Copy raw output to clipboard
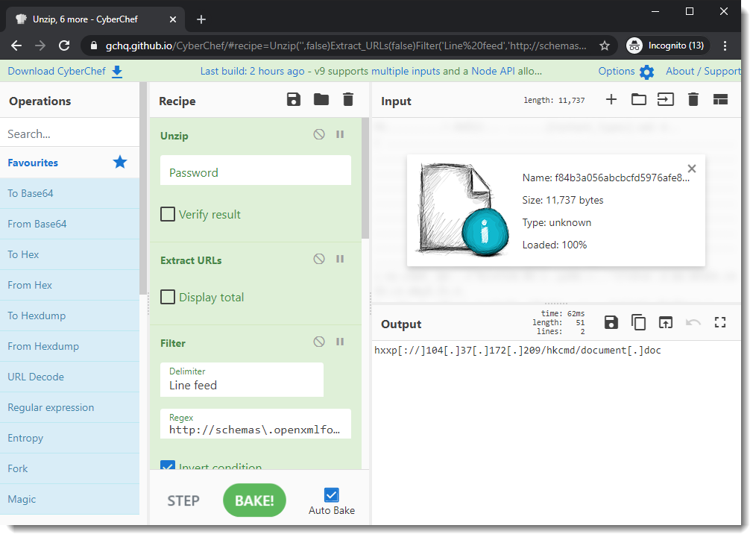Screen dimensions: 756x540 (638, 322)
